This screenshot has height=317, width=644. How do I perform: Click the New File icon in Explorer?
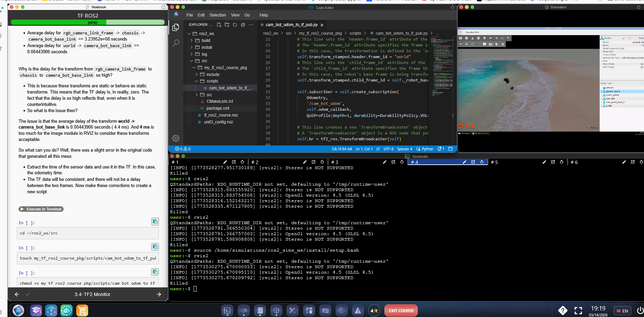218,25
